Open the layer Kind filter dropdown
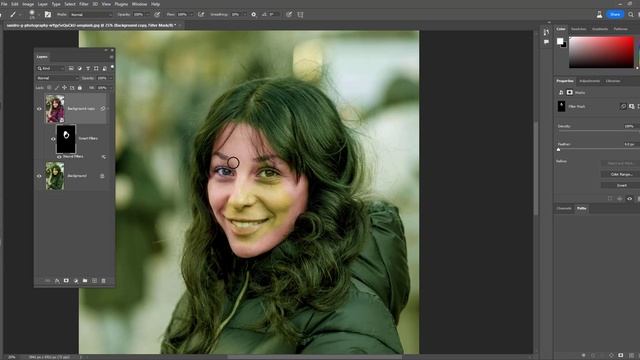640x360 pixels. pyautogui.click(x=51, y=68)
